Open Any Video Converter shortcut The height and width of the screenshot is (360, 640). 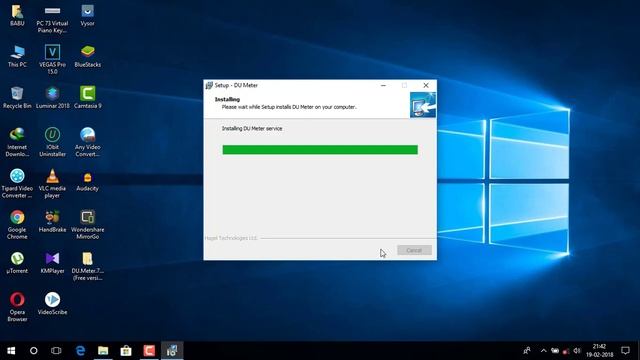87,142
